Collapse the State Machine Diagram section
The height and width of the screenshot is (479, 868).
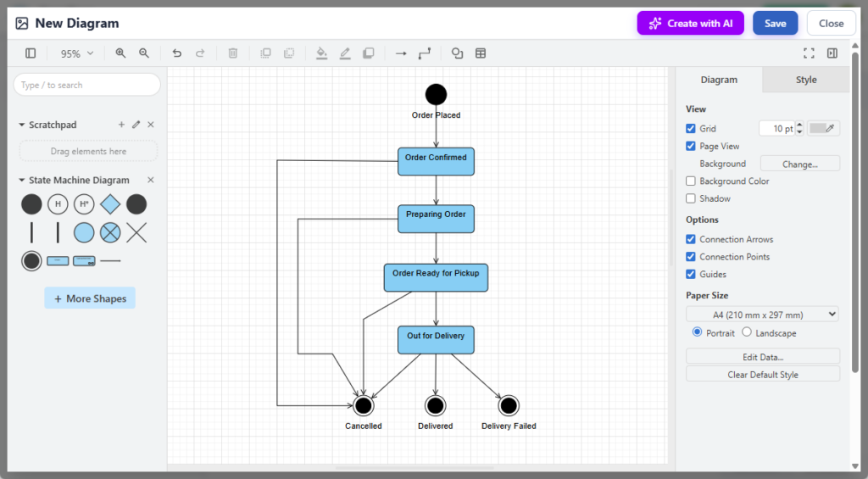[x=22, y=181]
